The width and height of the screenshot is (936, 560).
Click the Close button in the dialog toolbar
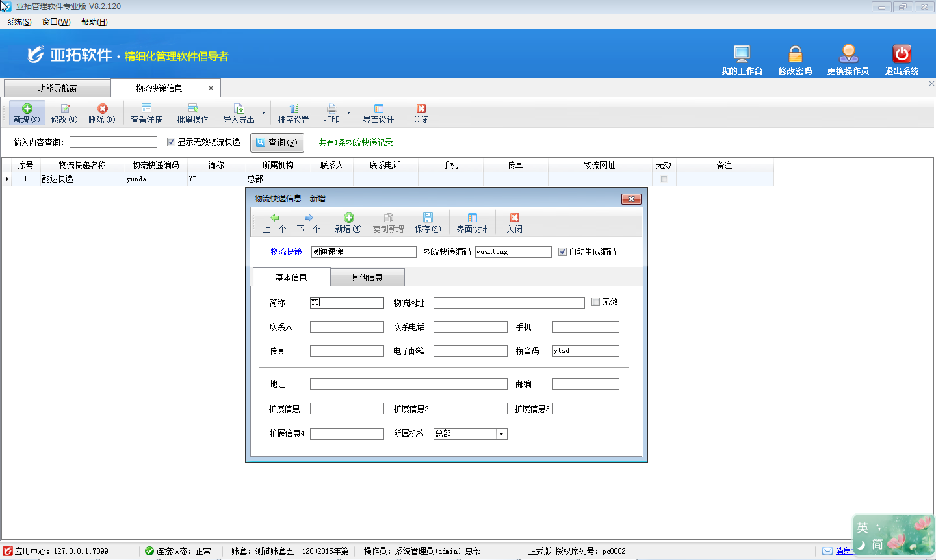[x=514, y=218]
